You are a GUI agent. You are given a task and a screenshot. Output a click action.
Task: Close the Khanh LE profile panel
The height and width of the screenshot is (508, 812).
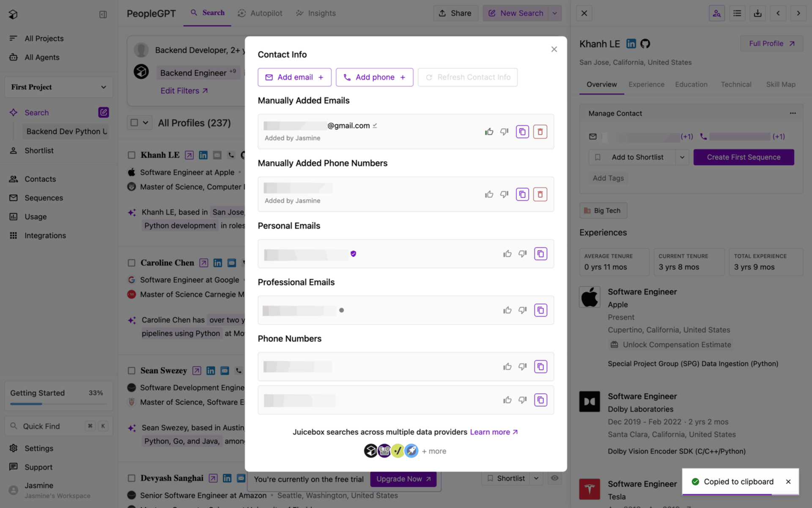point(584,13)
